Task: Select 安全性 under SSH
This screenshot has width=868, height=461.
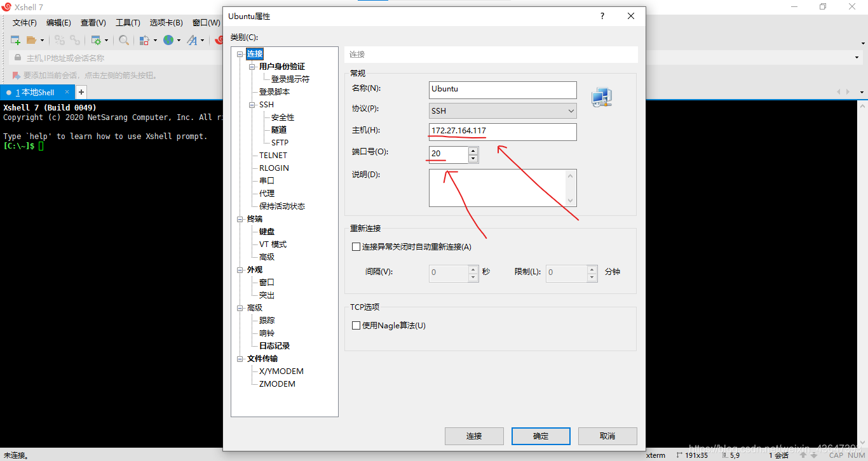Action: [283, 117]
